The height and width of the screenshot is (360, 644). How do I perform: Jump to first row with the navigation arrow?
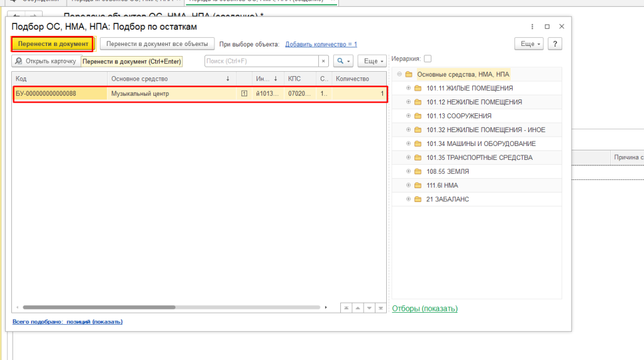(345, 308)
